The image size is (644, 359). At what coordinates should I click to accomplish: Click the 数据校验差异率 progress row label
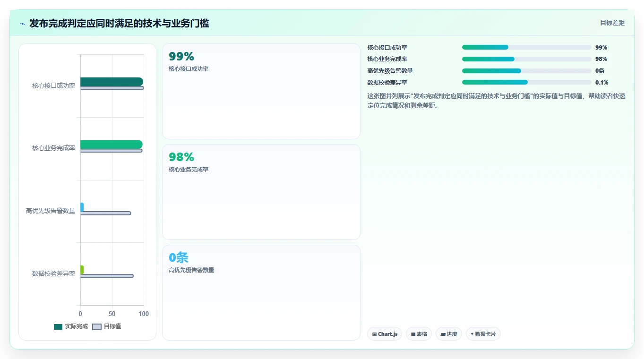coord(387,83)
